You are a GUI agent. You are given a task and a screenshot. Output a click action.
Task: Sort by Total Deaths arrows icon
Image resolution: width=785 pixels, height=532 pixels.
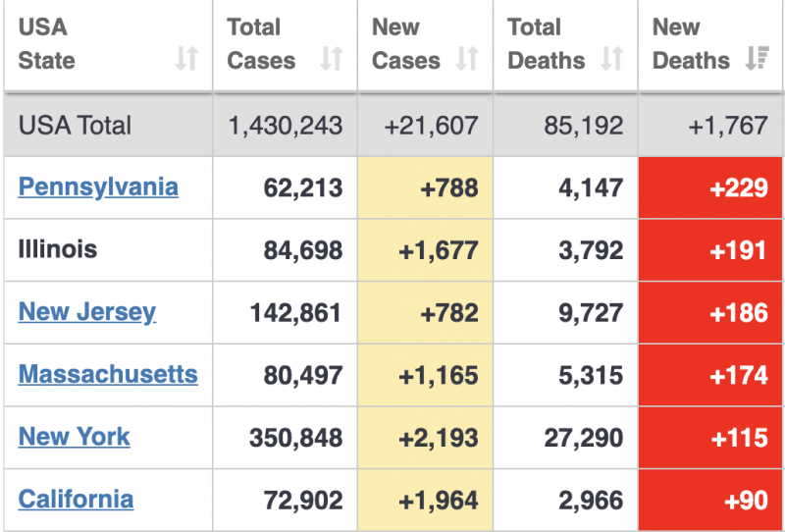click(612, 58)
